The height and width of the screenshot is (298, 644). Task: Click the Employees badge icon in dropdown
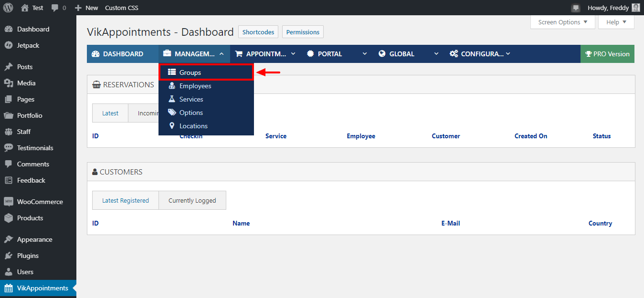(172, 86)
